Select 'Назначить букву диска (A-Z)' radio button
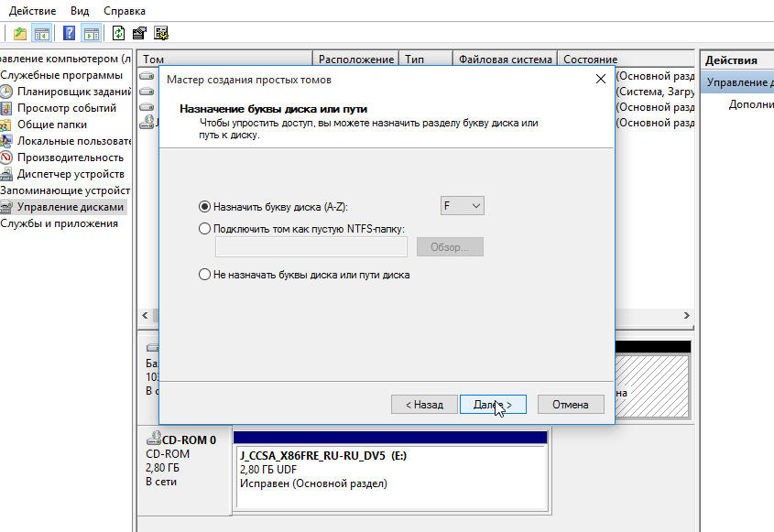774x532 pixels. click(x=204, y=207)
